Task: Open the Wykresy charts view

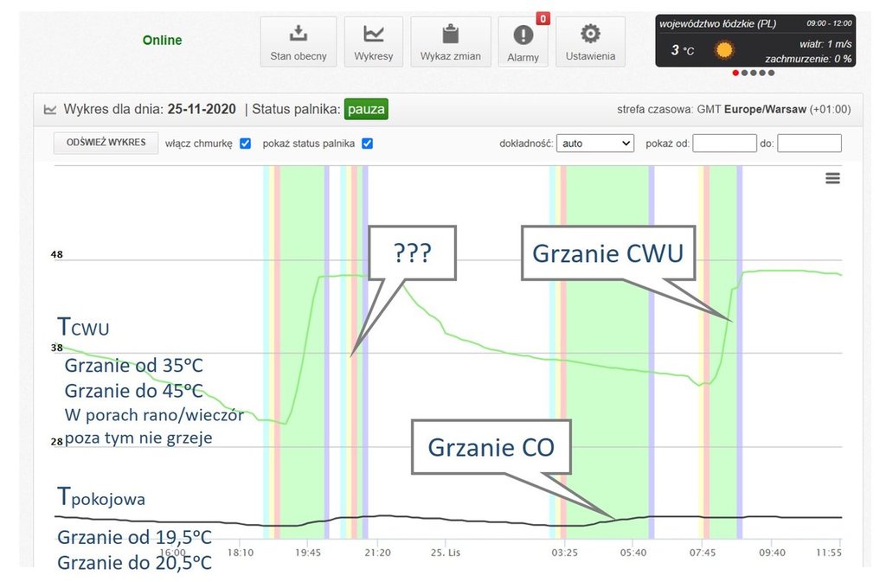Action: pos(373,42)
